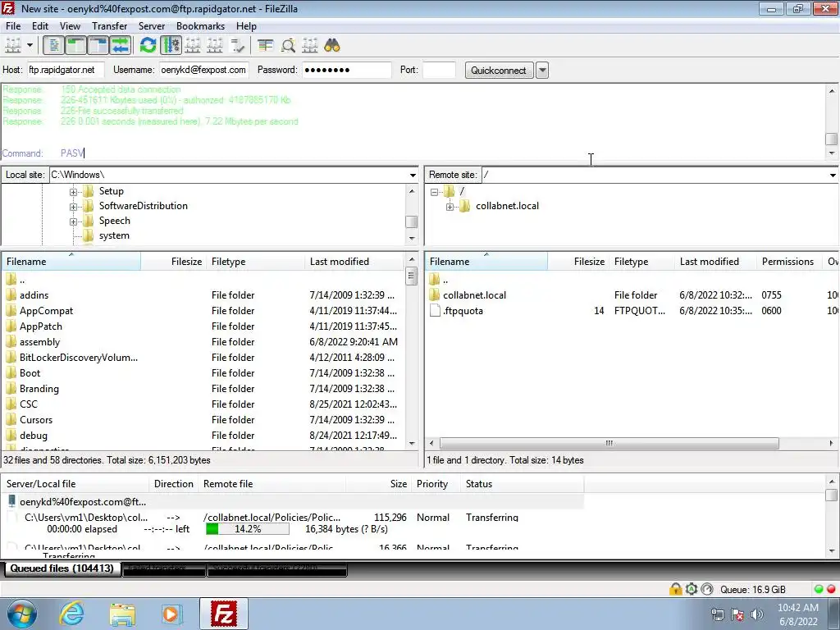Open Windows Explorer from the taskbar
Viewport: 840px width, 630px height.
[x=122, y=614]
